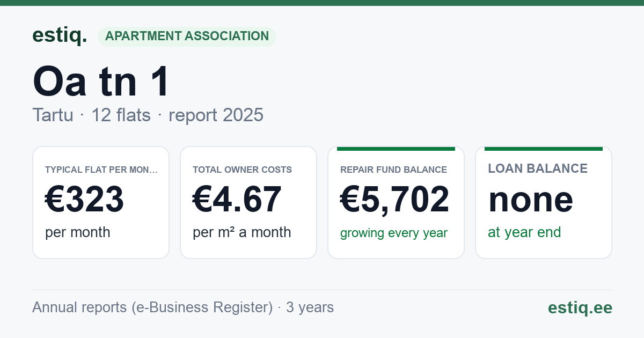Click the 'per month' caption
This screenshot has height=338, width=644.
78,232
